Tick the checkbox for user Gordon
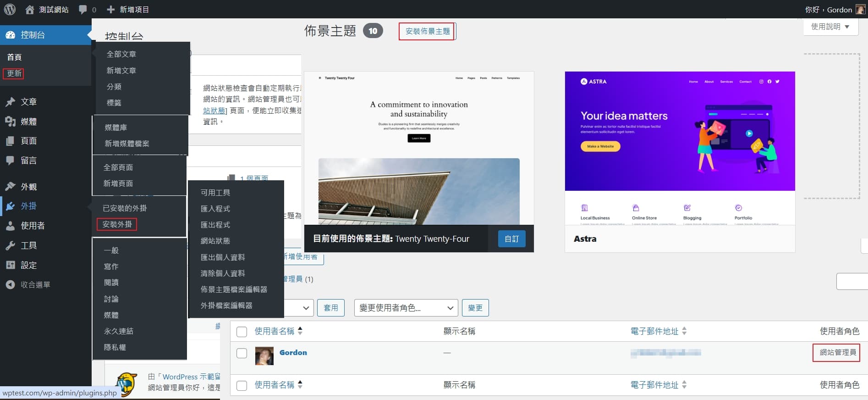This screenshot has height=400, width=868. 242,353
